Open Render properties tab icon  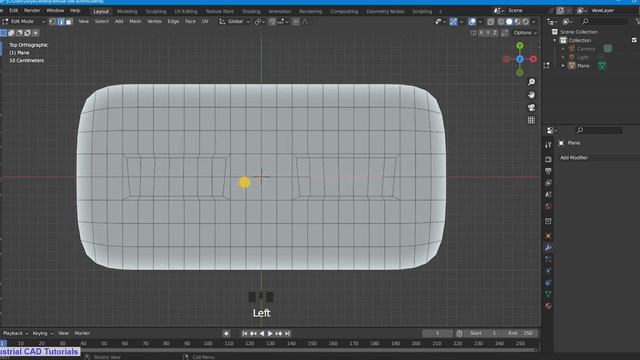[548, 159]
